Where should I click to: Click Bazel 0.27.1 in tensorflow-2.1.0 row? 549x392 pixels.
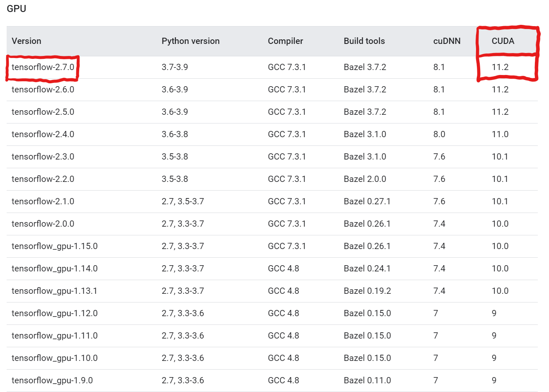(x=367, y=201)
